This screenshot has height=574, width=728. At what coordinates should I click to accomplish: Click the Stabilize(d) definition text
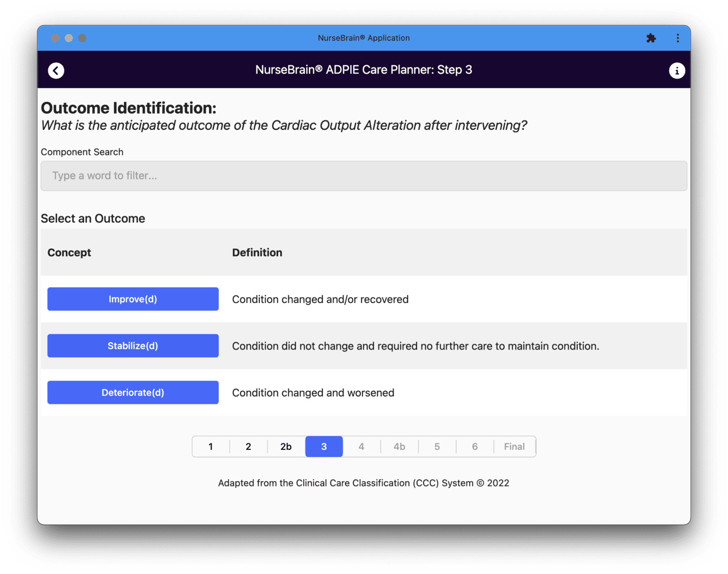click(416, 346)
